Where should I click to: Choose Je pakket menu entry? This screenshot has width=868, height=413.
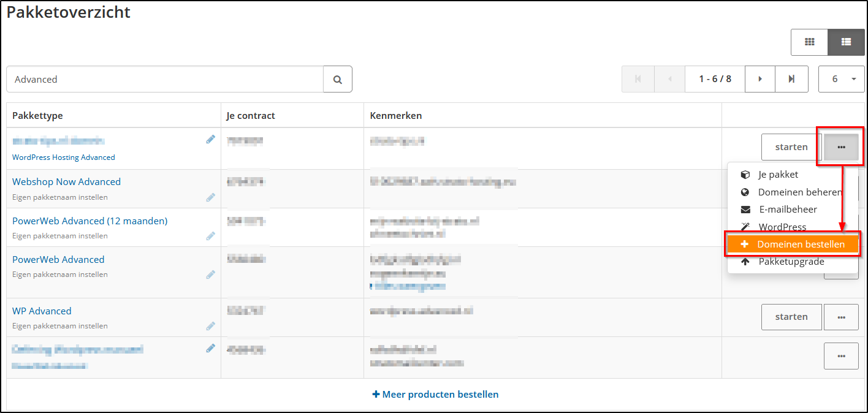pos(778,175)
